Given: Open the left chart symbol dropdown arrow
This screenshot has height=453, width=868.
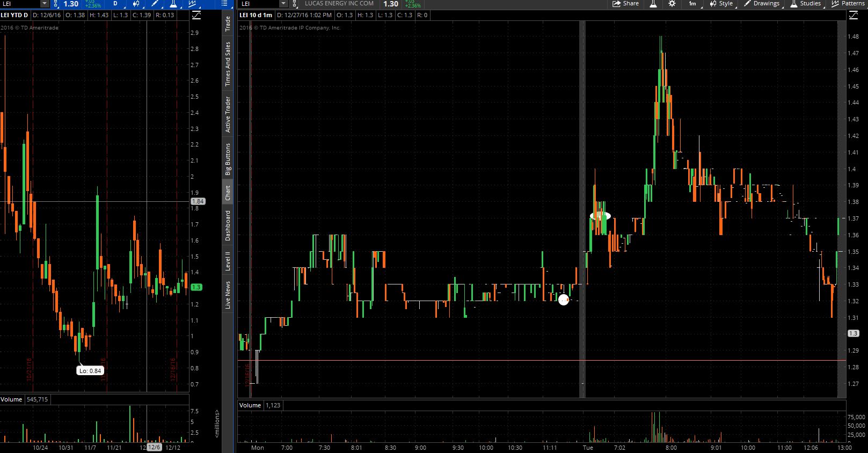Looking at the screenshot, I should [x=44, y=4].
